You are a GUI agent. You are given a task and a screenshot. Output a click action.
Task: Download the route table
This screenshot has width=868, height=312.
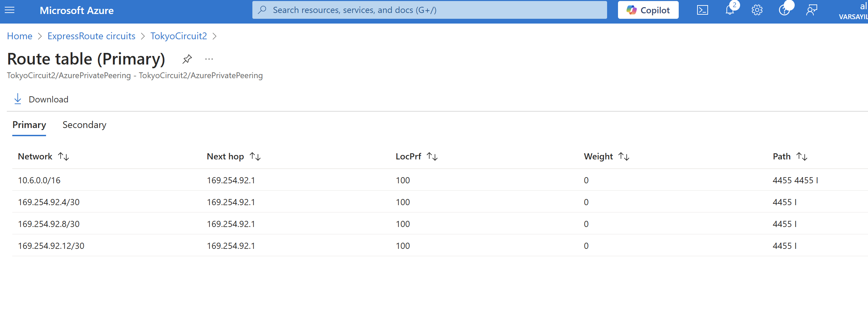[41, 99]
